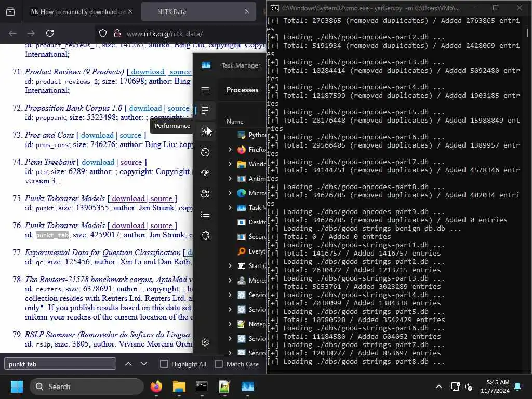Click the nltk.org address bar
The image size is (532, 399).
coord(180,34)
